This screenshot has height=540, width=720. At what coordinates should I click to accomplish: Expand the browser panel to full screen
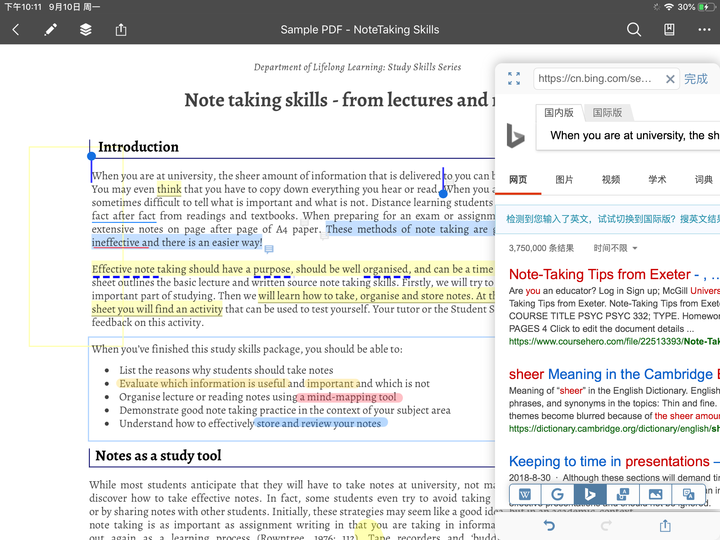pyautogui.click(x=514, y=79)
